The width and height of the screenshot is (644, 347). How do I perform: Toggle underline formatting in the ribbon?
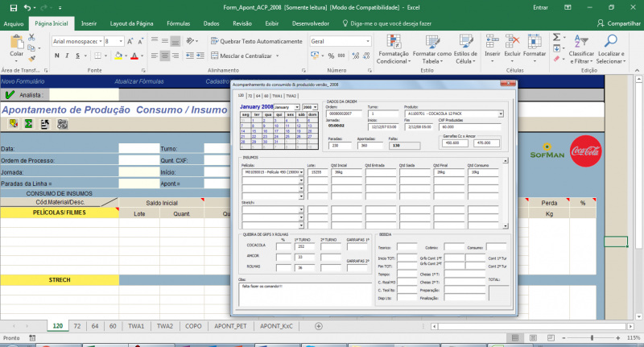click(x=76, y=56)
